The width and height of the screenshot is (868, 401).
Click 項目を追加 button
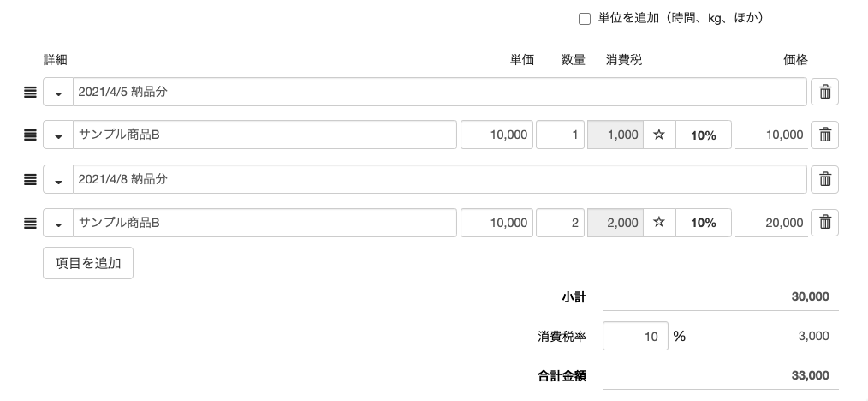coord(88,263)
